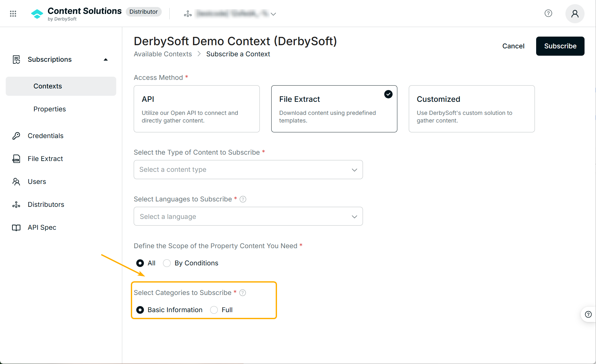Click the Credentials key icon
This screenshot has width=596, height=364.
point(16,136)
